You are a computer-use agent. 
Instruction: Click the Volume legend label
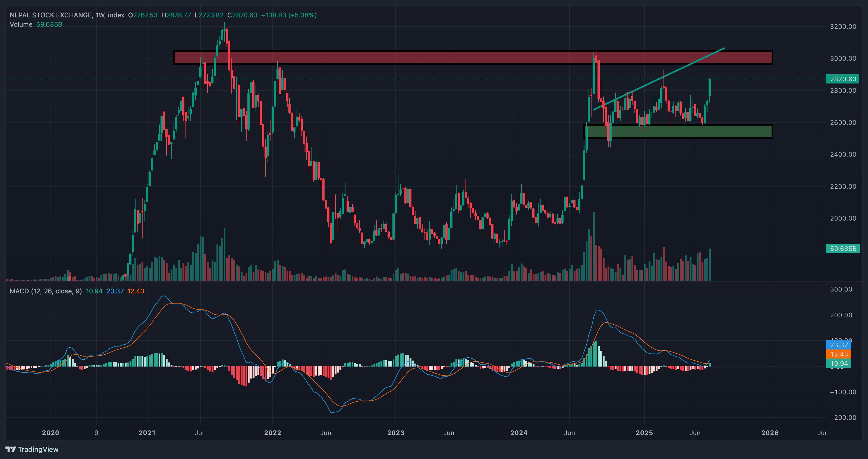point(21,25)
